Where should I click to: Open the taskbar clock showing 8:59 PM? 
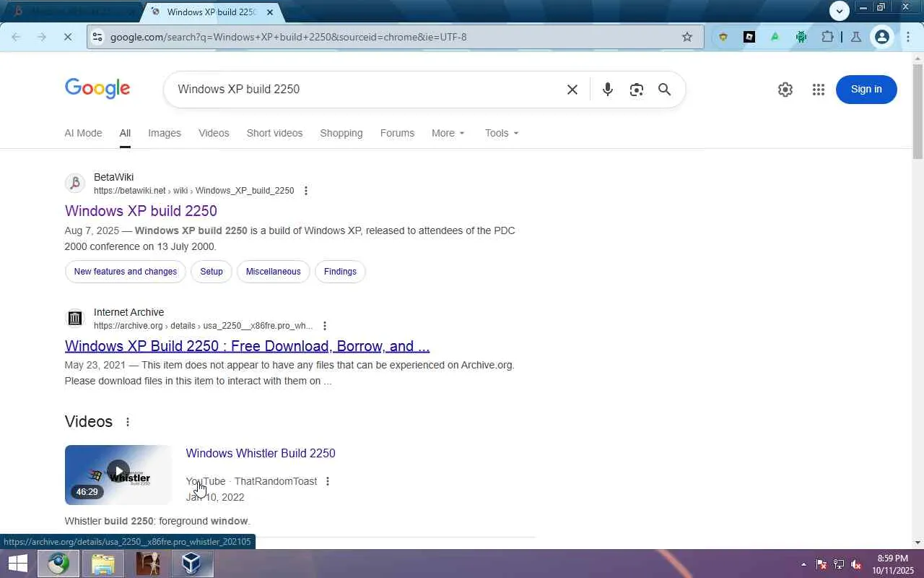point(892,564)
